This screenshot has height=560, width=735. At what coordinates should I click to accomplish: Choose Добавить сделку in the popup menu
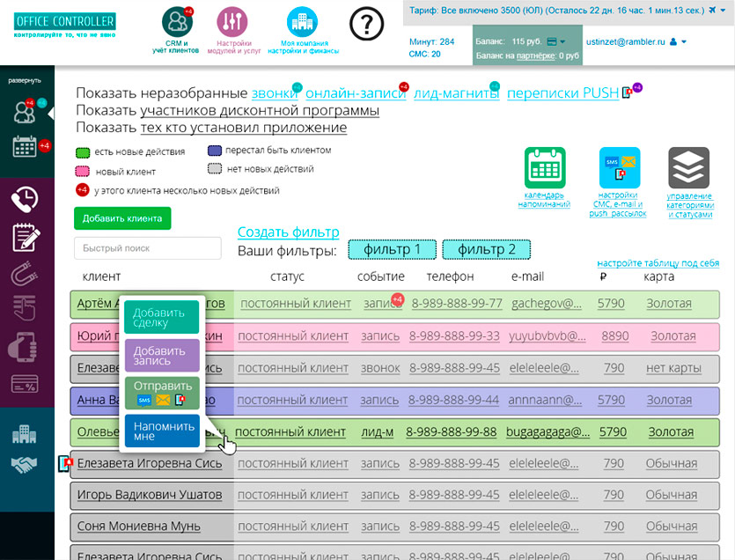pyautogui.click(x=161, y=318)
